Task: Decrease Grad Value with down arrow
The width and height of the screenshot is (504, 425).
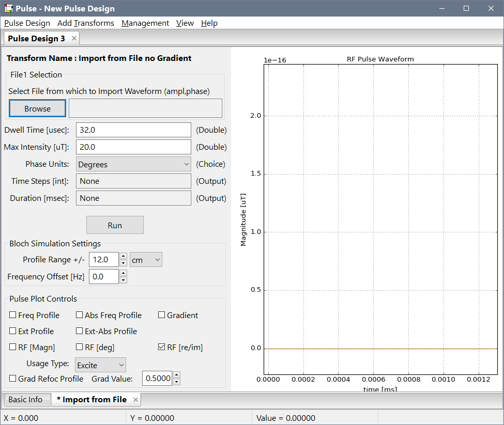Action: pyautogui.click(x=176, y=382)
